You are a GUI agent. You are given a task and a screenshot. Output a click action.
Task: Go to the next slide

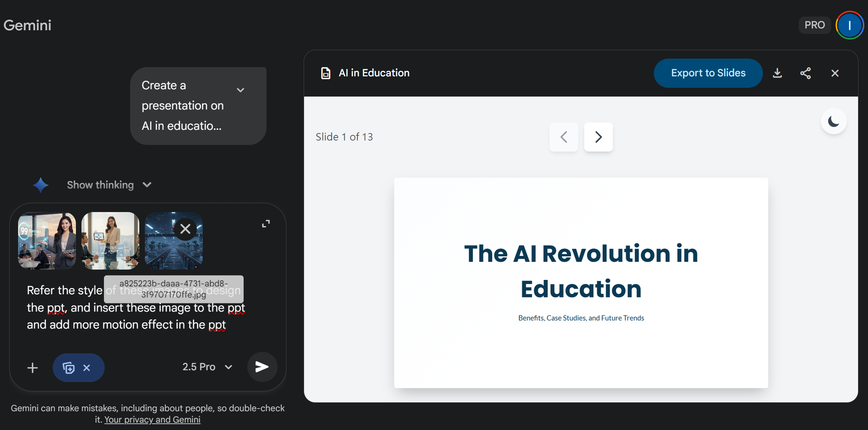point(598,137)
